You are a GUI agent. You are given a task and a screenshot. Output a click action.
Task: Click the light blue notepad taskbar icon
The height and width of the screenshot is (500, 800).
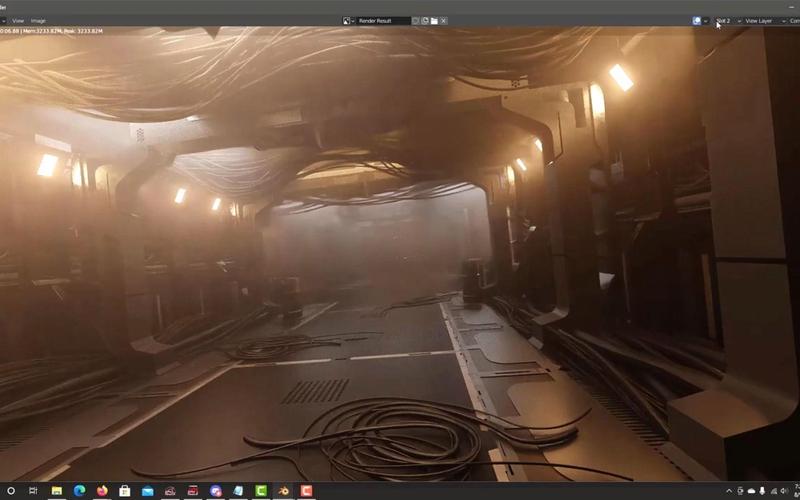(238, 491)
